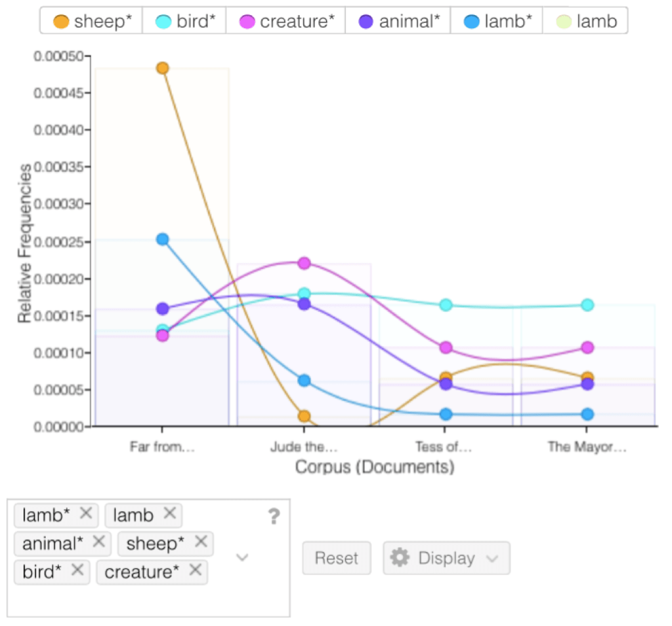Viewport: 672px width, 626px height.
Task: Click the lamb* legend color dot
Action: click(x=471, y=22)
